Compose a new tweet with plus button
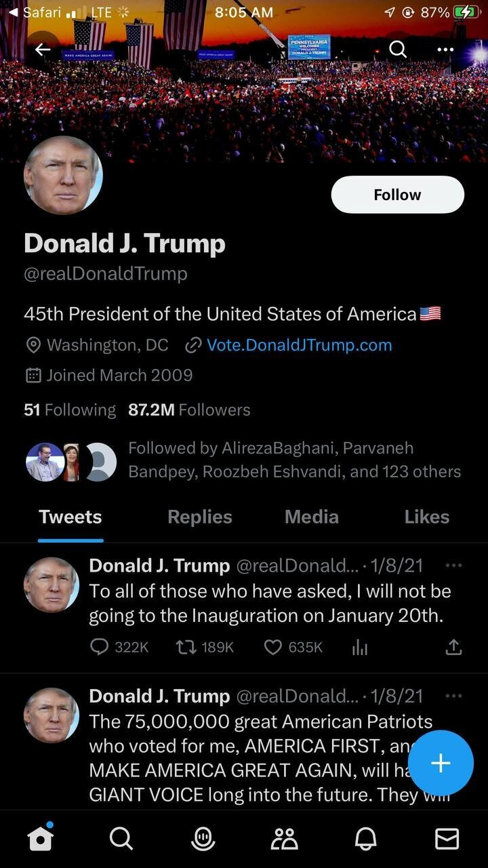The width and height of the screenshot is (488, 868). point(441,763)
